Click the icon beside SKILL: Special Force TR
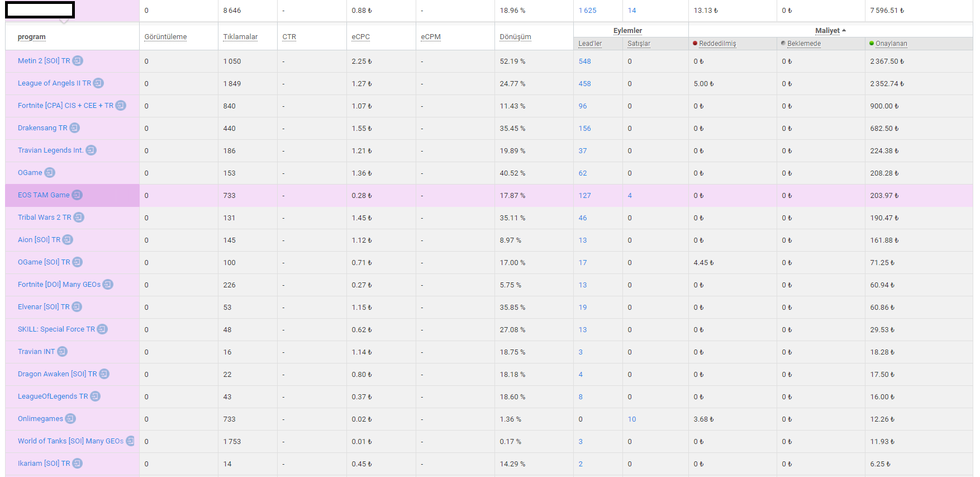This screenshot has height=477, width=980. pyautogui.click(x=102, y=329)
